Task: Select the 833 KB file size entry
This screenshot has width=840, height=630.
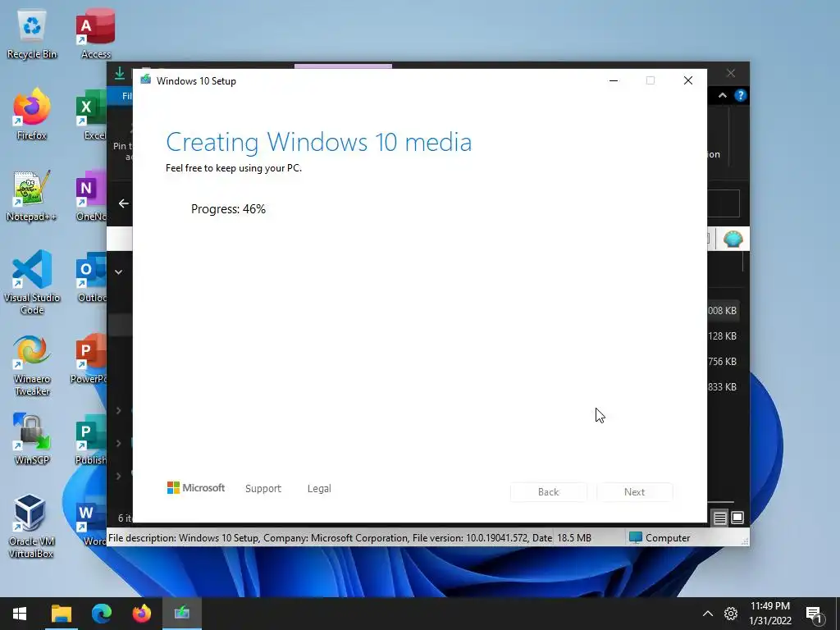Action: (722, 387)
